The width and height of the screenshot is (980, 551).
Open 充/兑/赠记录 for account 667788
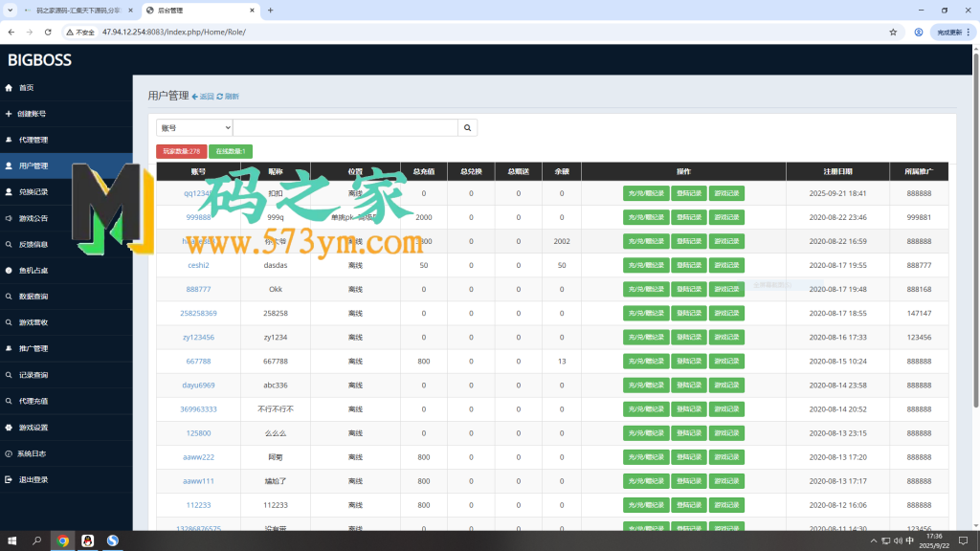tap(646, 361)
